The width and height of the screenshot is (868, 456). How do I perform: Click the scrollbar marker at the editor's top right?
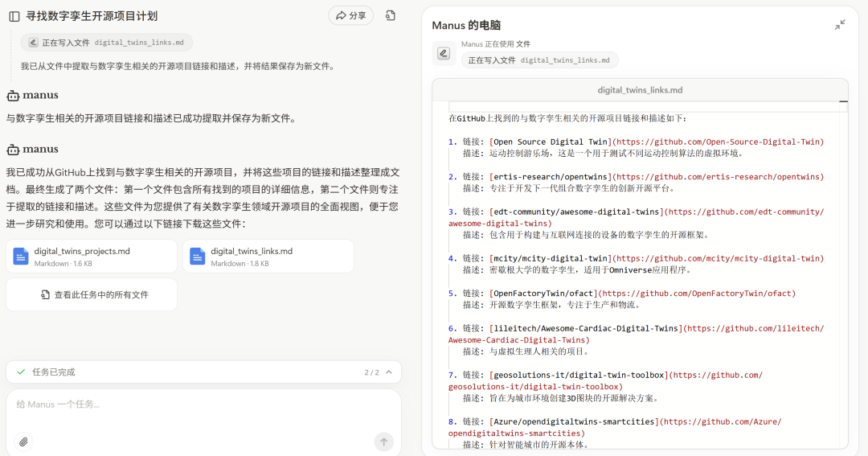pyautogui.click(x=843, y=102)
